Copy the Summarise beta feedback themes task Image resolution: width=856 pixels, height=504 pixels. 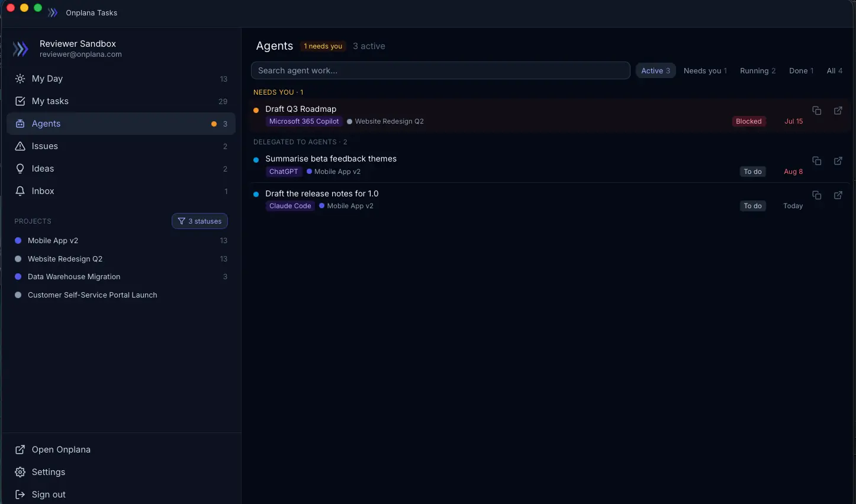click(817, 161)
